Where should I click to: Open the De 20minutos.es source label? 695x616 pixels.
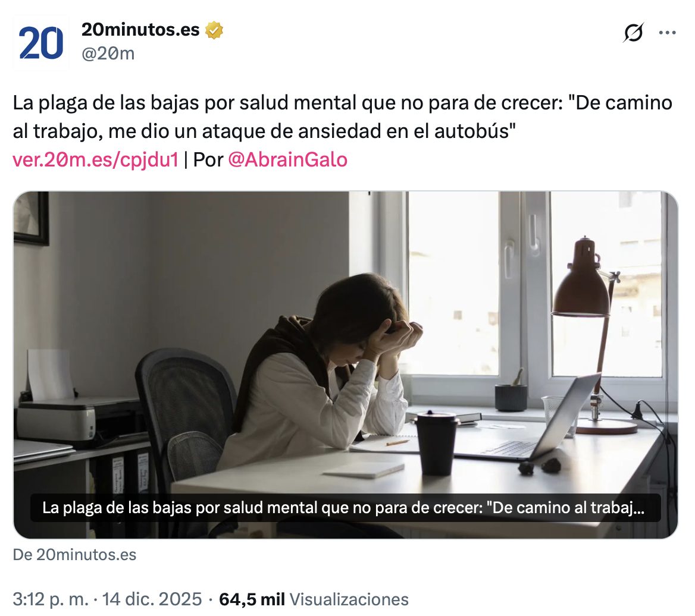(74, 554)
